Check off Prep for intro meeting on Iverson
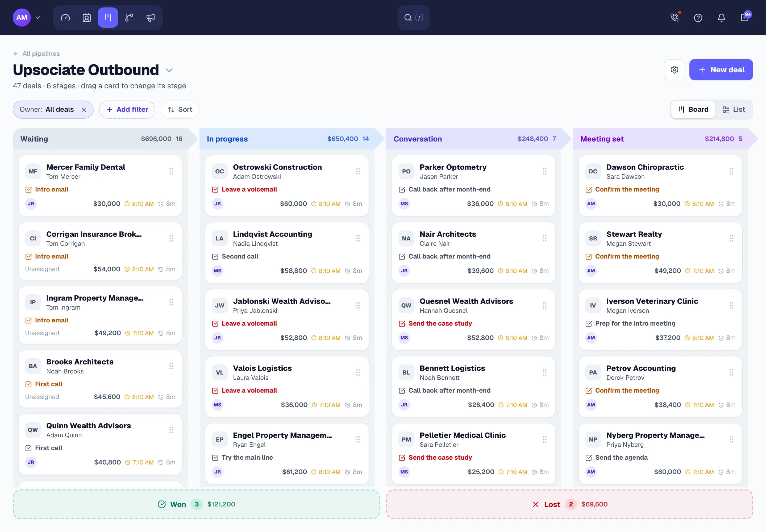The image size is (766, 532). pyautogui.click(x=589, y=323)
